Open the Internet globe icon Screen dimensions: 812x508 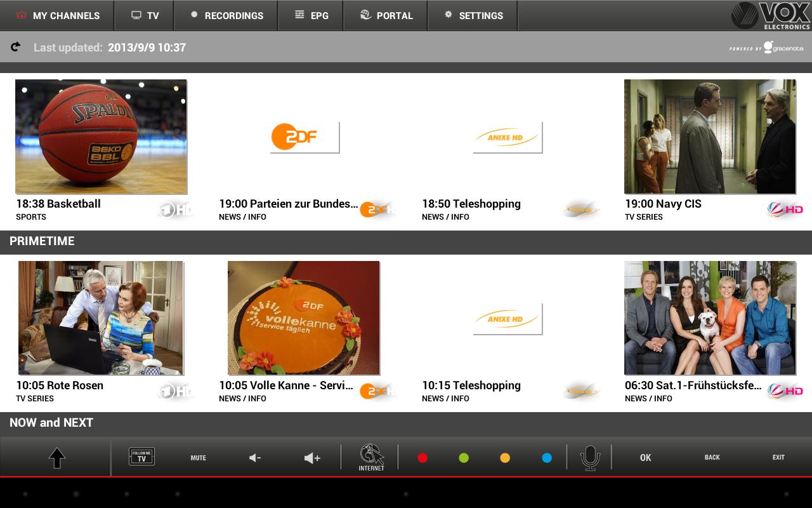pyautogui.click(x=372, y=457)
